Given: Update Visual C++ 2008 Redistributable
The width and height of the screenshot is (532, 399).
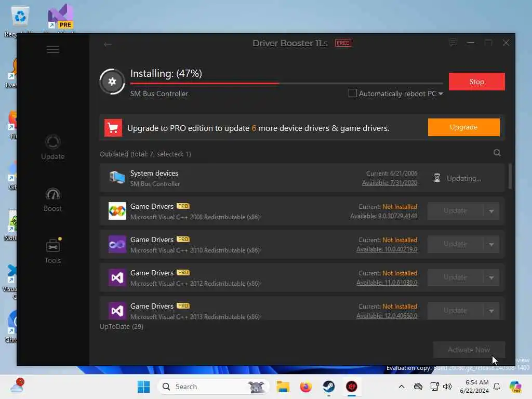Looking at the screenshot, I should (455, 211).
